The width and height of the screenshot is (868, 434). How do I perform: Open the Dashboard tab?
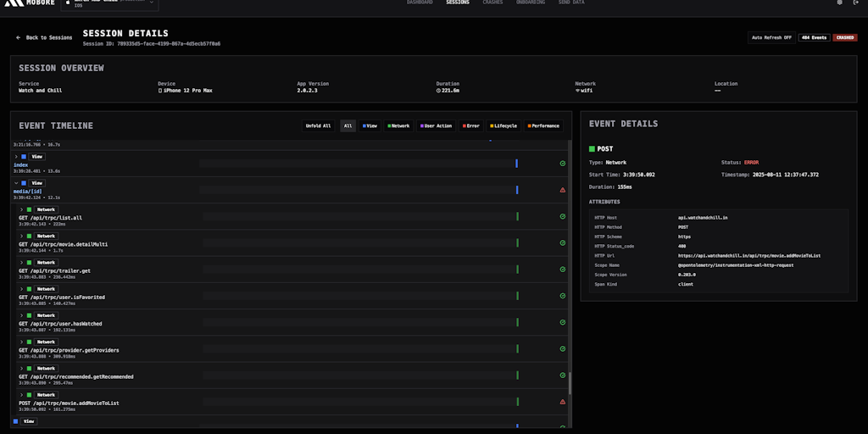click(419, 3)
